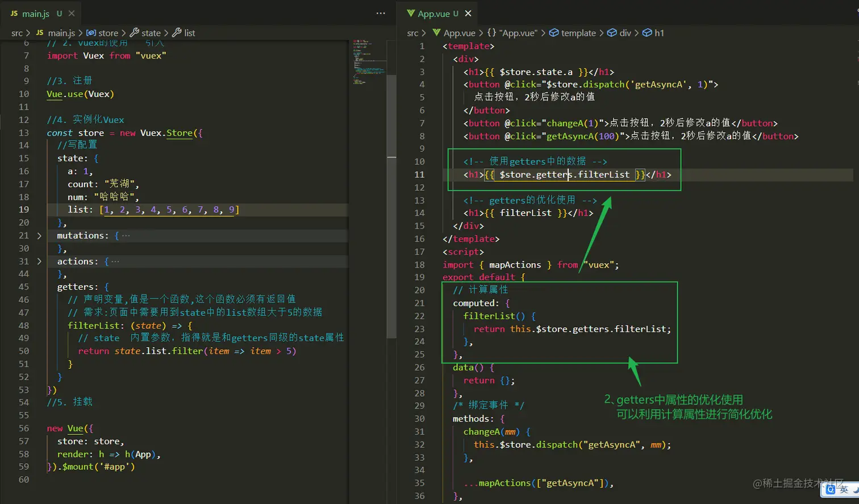Click the getters: { line in main.js
The image size is (859, 504).
click(83, 287)
